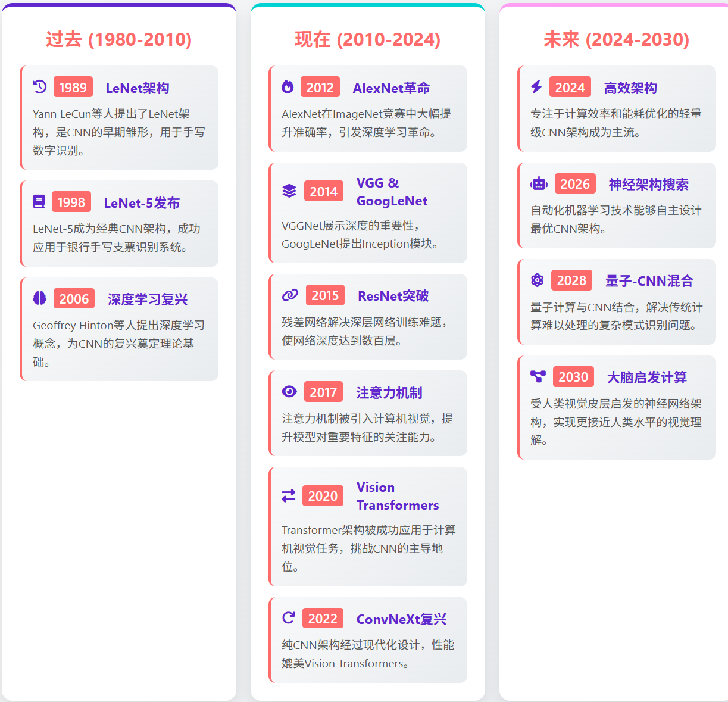Click the redo arrow icon beside 2022
The image size is (728, 702).
click(x=289, y=618)
